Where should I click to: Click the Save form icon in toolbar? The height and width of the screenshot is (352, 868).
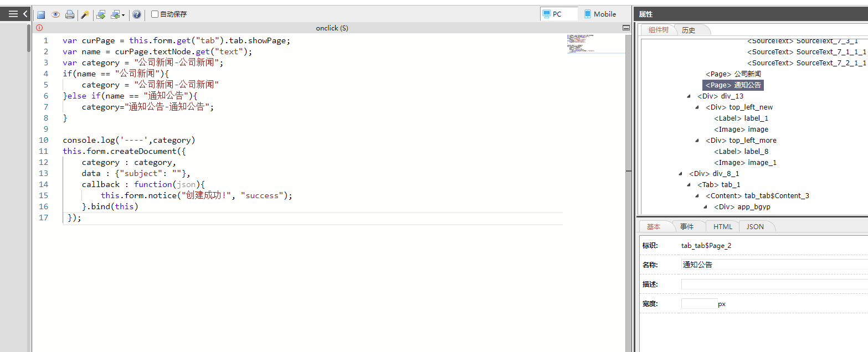pyautogui.click(x=41, y=14)
